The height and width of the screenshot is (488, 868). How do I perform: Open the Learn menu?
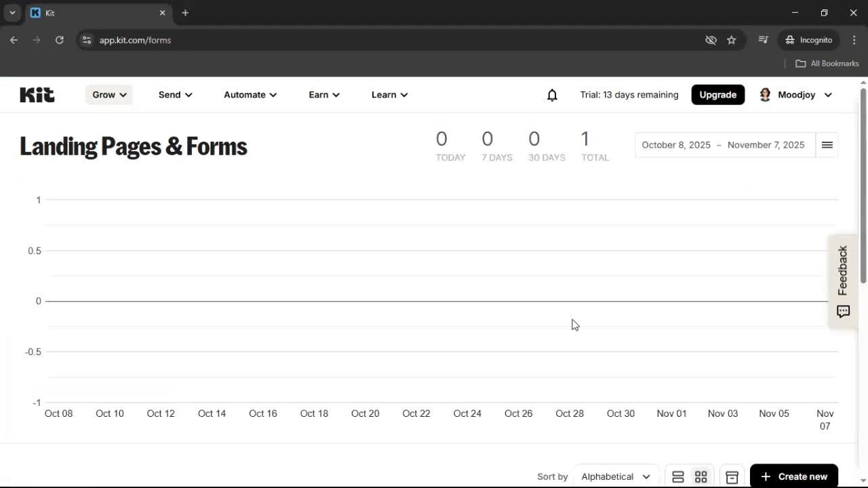click(389, 95)
